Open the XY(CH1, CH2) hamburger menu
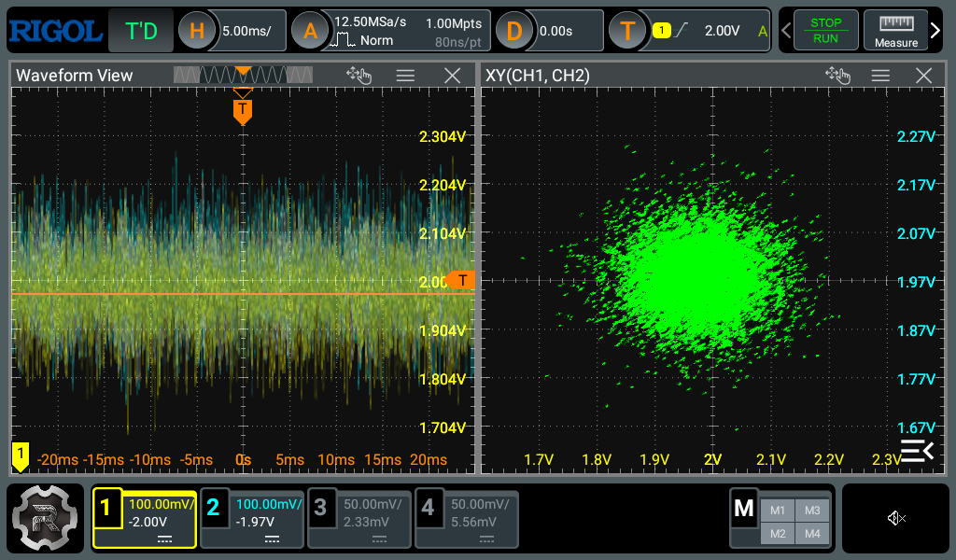The image size is (956, 560). pos(880,76)
